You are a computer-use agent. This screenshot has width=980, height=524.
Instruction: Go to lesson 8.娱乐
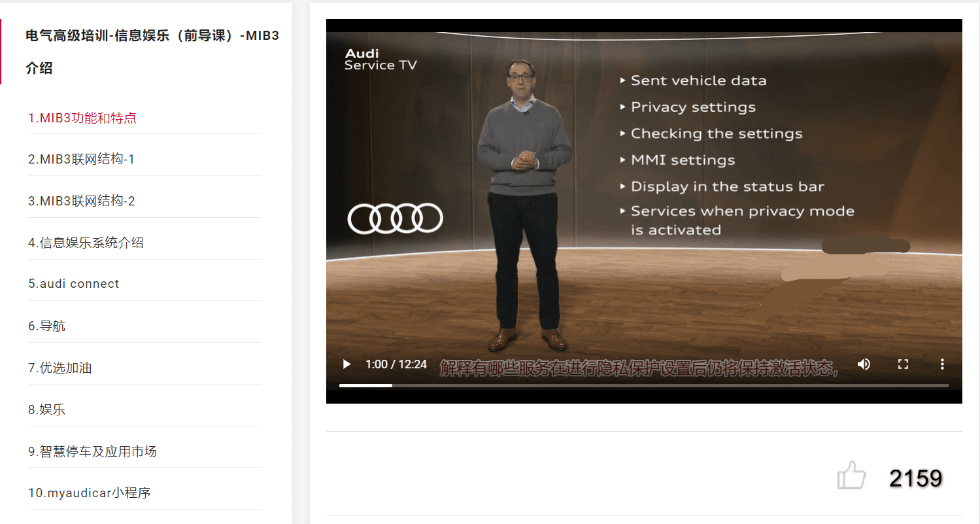click(46, 410)
